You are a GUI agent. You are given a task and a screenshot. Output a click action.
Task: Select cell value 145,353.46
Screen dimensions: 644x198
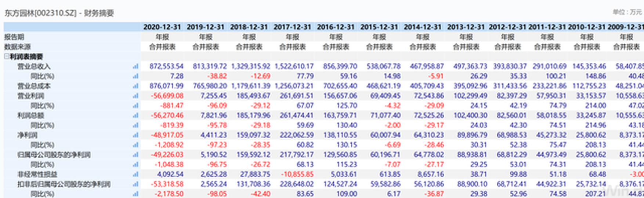(589, 66)
